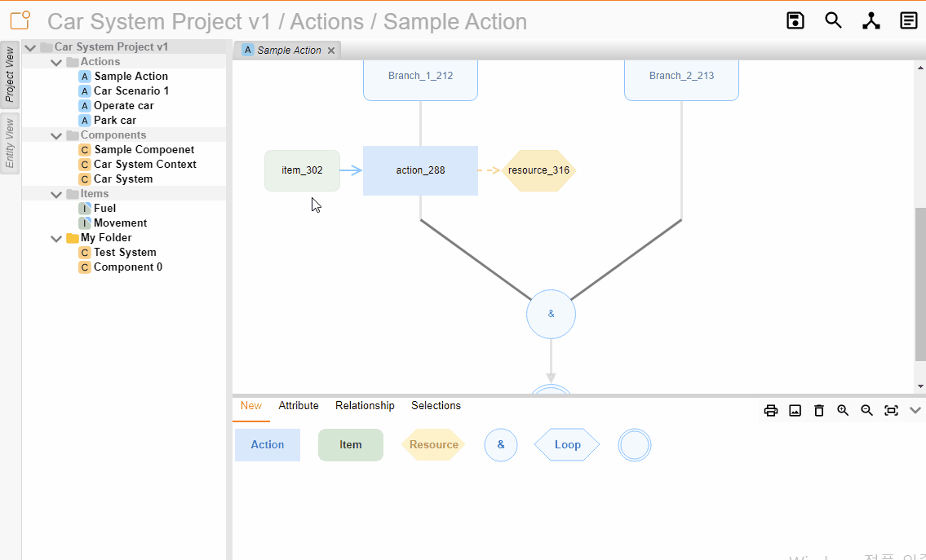Click the hierarchy diagram icon
Image resolution: width=926 pixels, height=560 pixels.
click(871, 20)
